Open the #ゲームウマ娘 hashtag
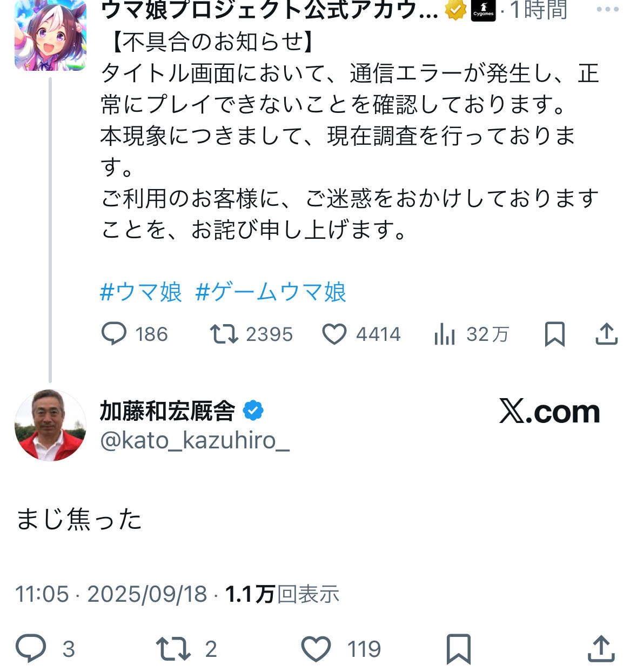The width and height of the screenshot is (637, 672). tap(270, 292)
